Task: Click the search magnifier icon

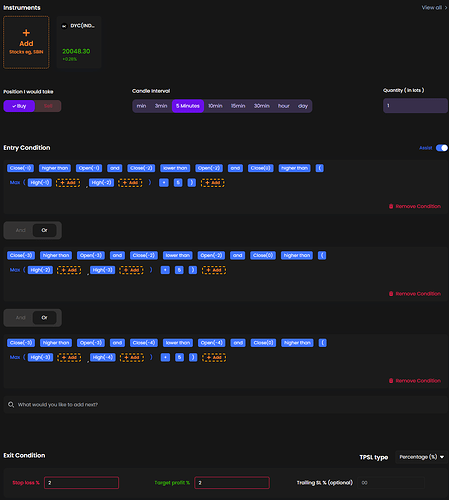Action: coord(11,404)
